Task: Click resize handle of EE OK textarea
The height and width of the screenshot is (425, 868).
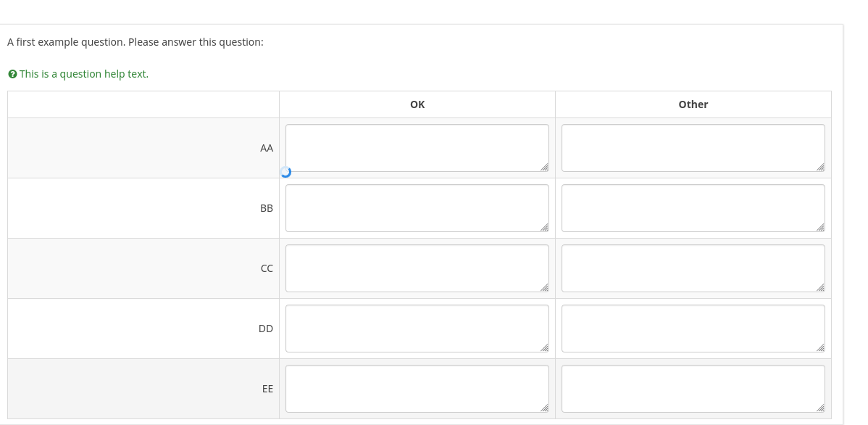Action: click(x=544, y=408)
